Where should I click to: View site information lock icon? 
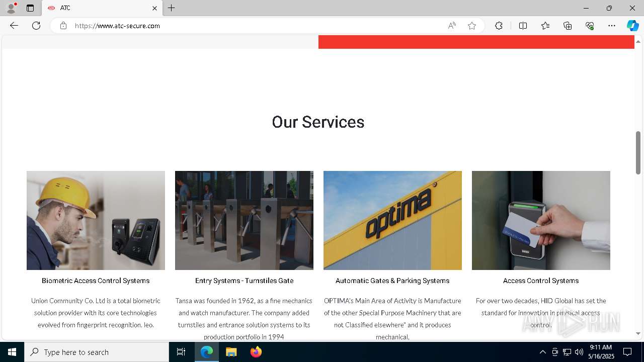(x=63, y=26)
